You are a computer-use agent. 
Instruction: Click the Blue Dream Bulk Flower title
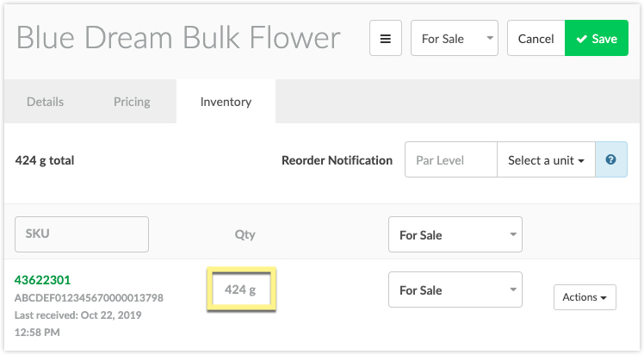[x=178, y=38]
